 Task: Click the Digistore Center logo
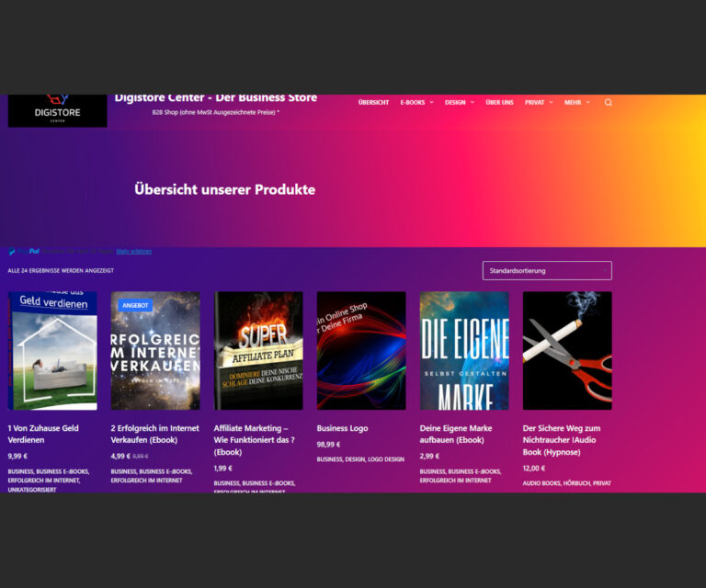[x=58, y=110]
